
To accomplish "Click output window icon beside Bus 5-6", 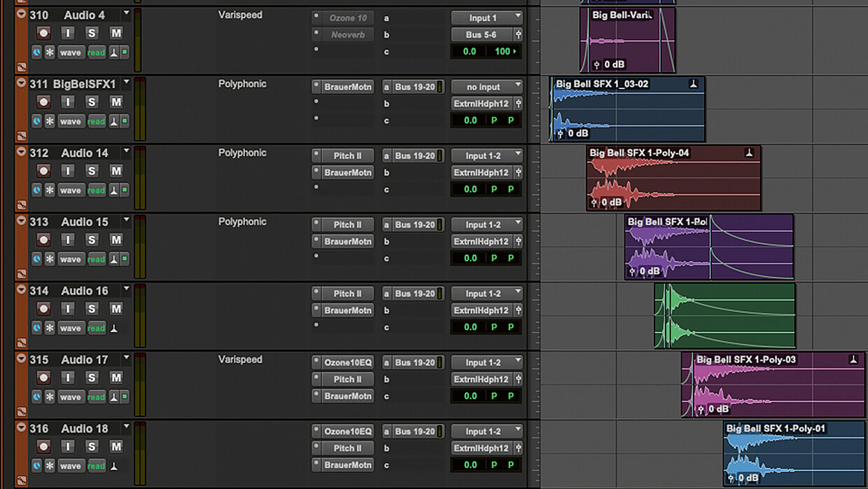I will click(518, 34).
